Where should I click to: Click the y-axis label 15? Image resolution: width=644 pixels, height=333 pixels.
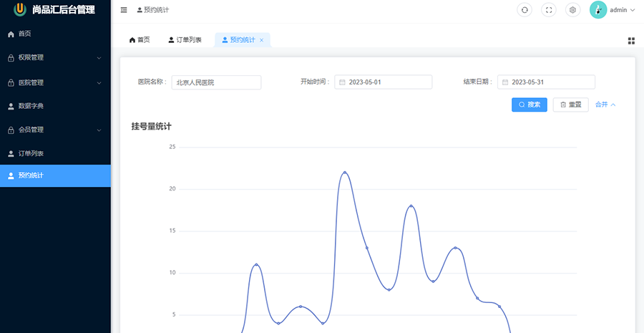[172, 231]
